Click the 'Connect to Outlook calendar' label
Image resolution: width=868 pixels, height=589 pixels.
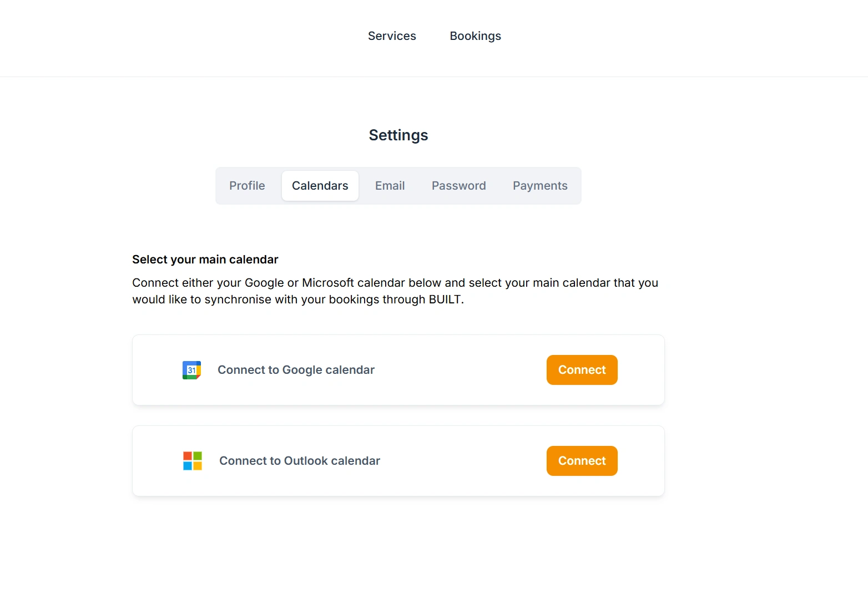click(x=300, y=461)
